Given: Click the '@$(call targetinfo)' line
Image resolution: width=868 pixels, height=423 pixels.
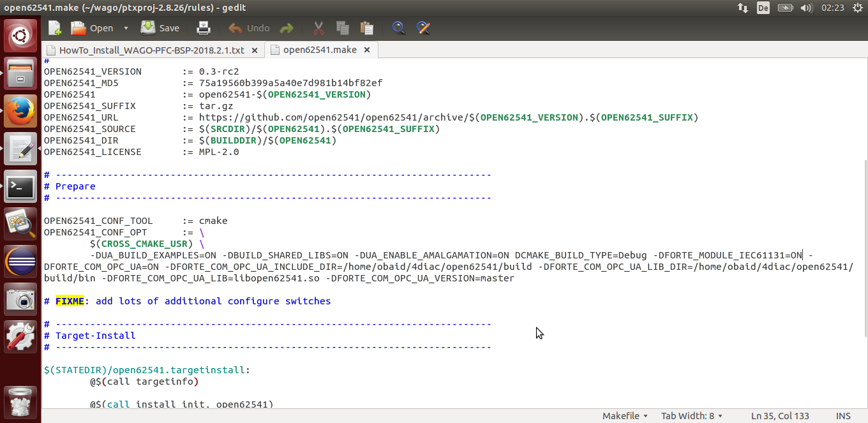Looking at the screenshot, I should pyautogui.click(x=144, y=382).
